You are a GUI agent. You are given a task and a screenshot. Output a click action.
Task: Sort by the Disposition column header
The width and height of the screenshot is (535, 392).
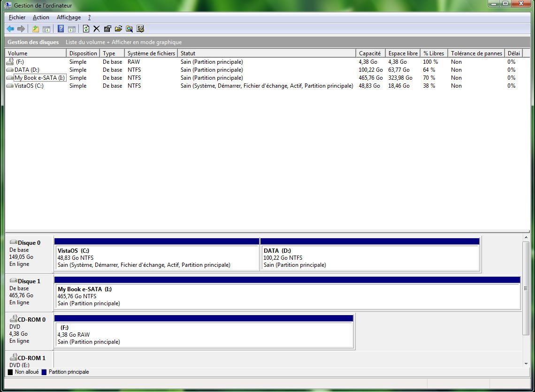(83, 53)
